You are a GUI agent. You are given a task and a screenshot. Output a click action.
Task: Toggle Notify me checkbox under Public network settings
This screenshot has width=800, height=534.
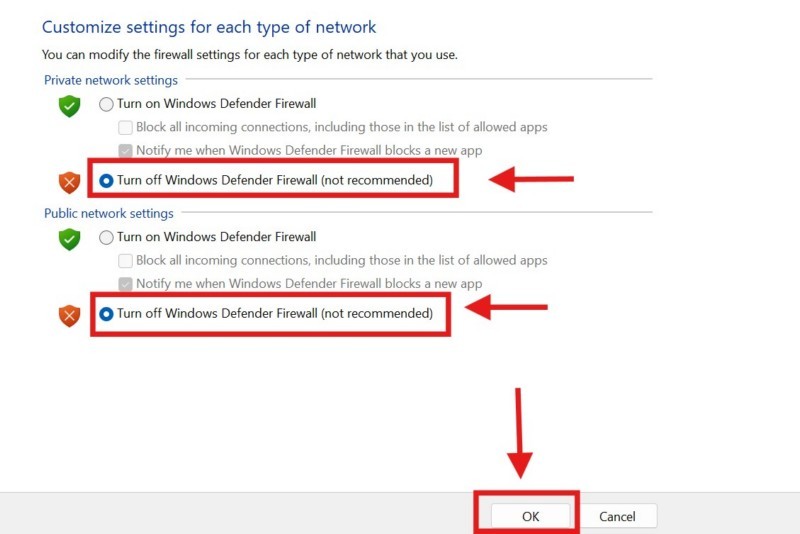click(x=126, y=284)
